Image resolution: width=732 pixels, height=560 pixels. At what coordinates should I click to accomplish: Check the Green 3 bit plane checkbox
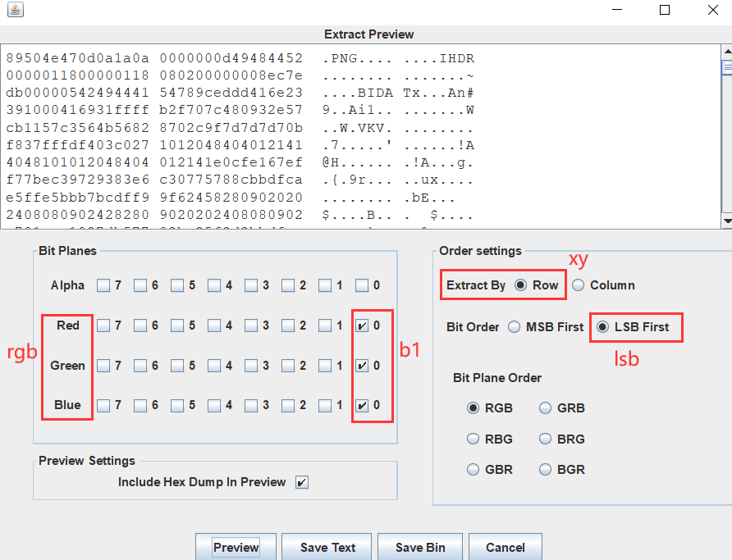pos(250,366)
